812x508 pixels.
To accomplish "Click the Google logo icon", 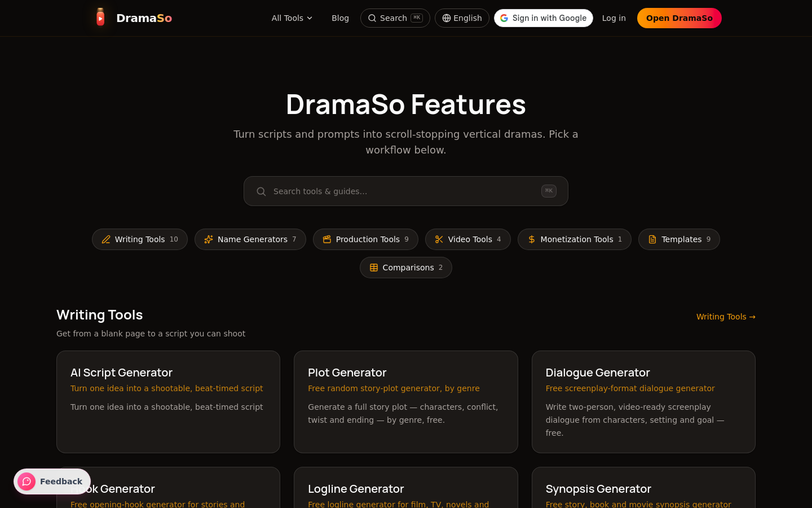I will (x=504, y=18).
